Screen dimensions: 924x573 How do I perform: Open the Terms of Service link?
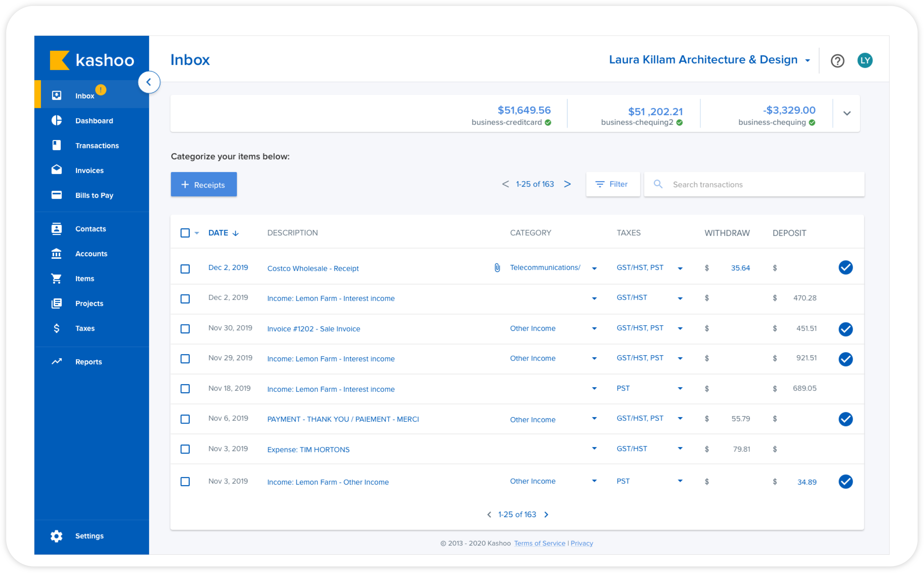point(539,543)
